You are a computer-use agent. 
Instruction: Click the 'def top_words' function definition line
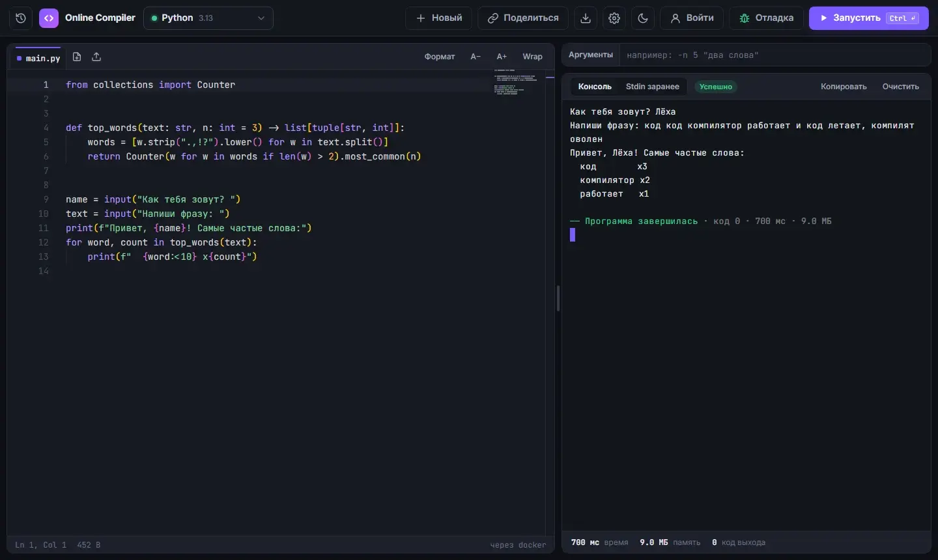coord(235,128)
